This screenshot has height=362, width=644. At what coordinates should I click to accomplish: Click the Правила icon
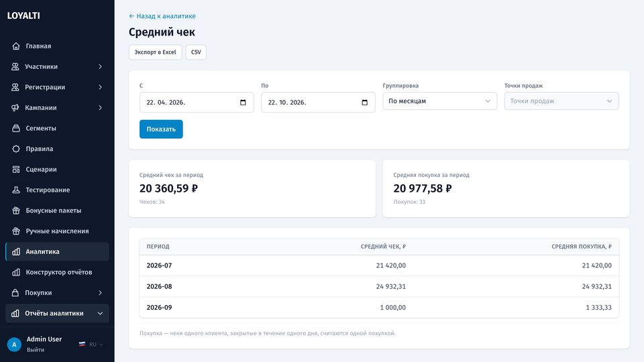[x=16, y=149]
